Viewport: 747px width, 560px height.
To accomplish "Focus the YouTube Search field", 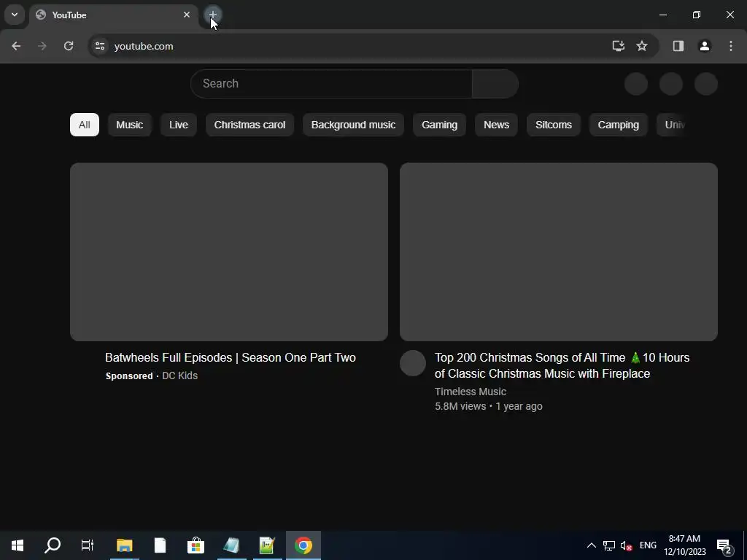I will (x=331, y=84).
